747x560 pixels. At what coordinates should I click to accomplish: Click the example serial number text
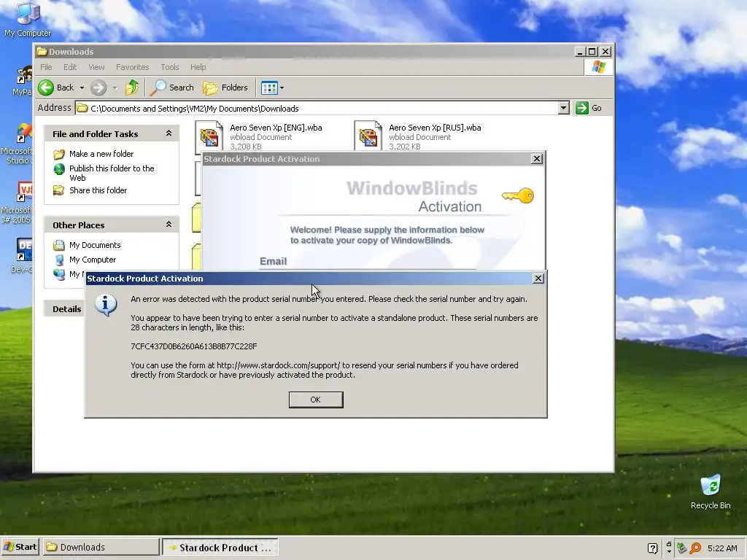click(x=194, y=346)
